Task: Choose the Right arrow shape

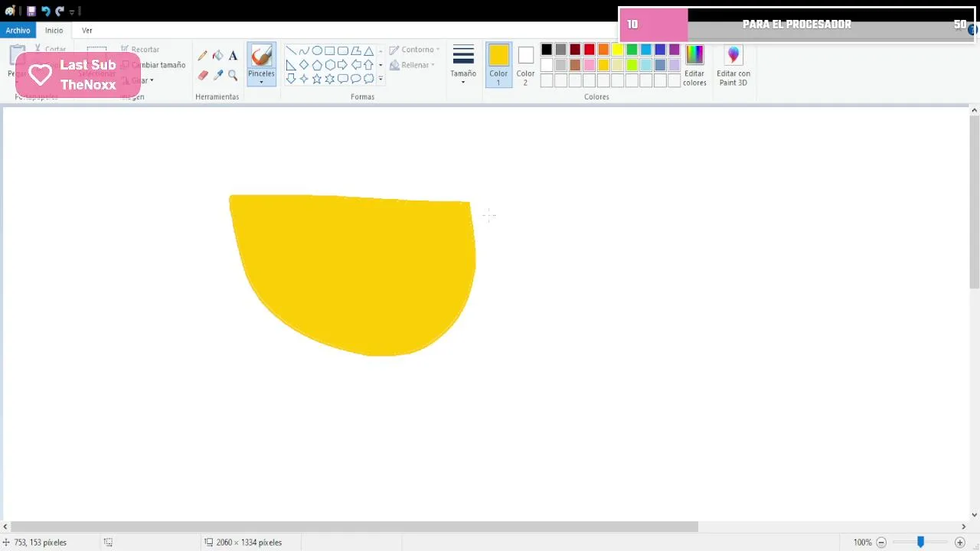Action: pyautogui.click(x=343, y=65)
